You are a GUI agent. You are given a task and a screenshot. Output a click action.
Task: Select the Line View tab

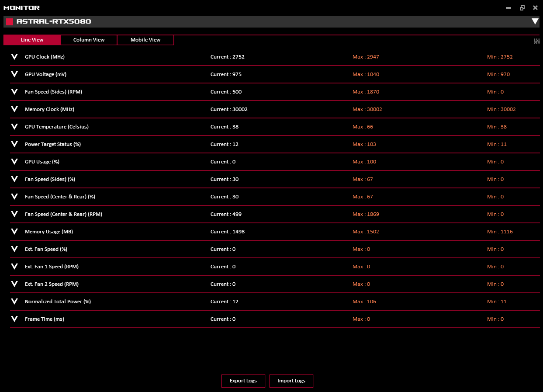coord(32,40)
